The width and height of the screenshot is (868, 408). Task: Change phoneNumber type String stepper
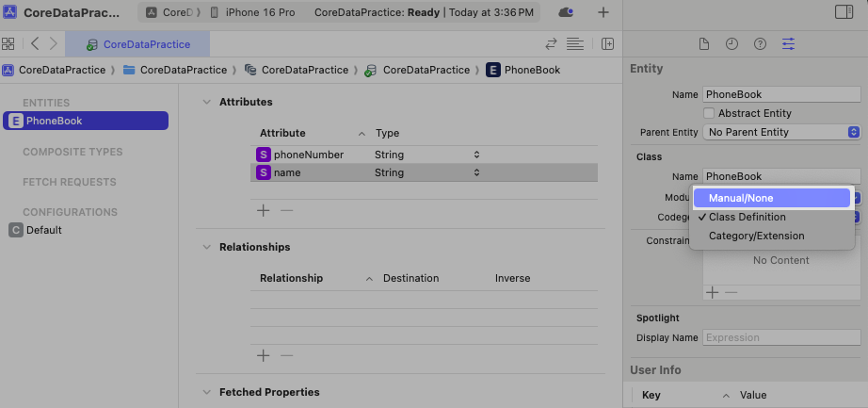pyautogui.click(x=476, y=155)
